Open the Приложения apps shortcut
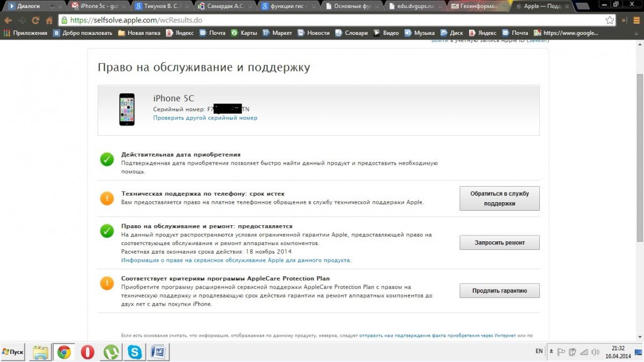Viewport: 644px width, 362px height. click(x=26, y=33)
